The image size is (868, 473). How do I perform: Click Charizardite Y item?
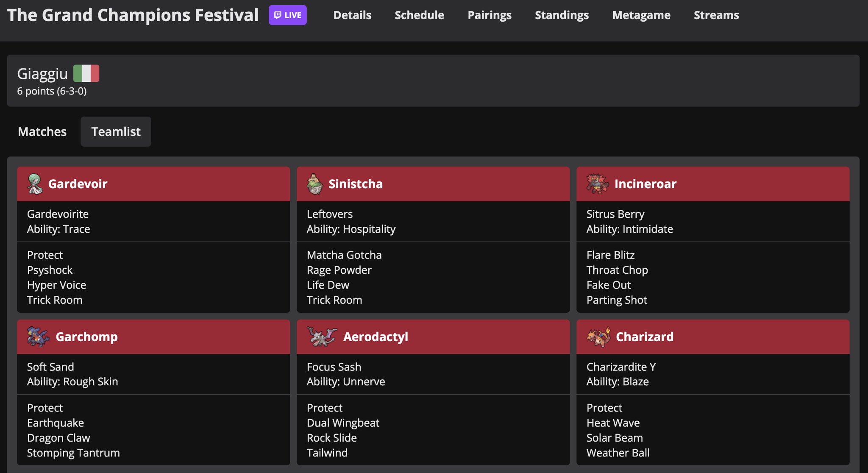(x=621, y=367)
